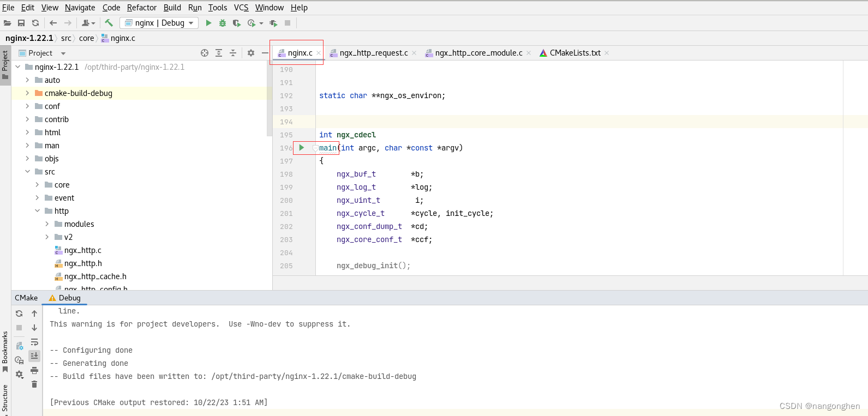The width and height of the screenshot is (868, 416).
Task: Open the Navigate menu
Action: click(80, 8)
